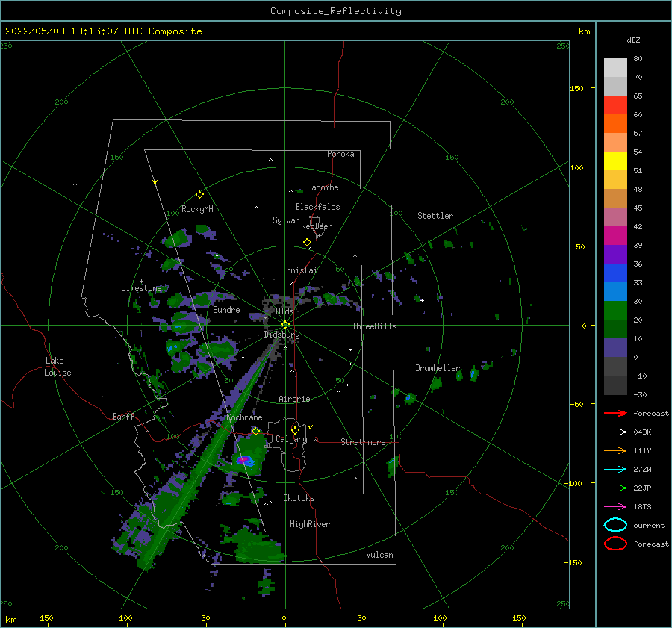Image resolution: width=672 pixels, height=628 pixels.
Task: Click the Okotoks label
Action: 299,498
